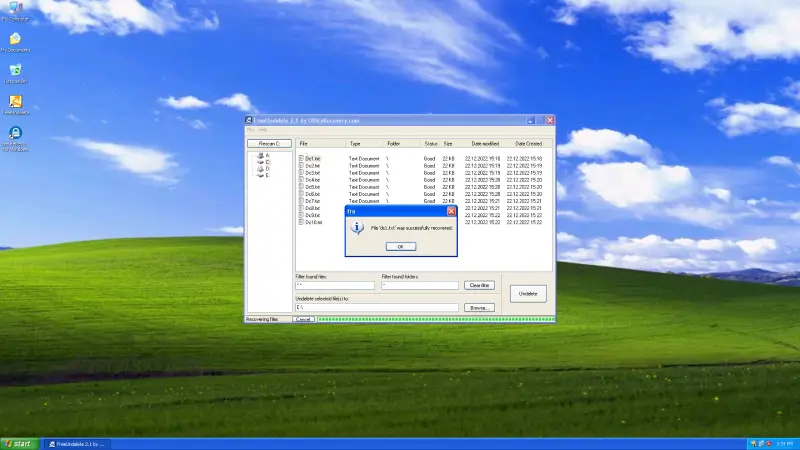Screen dimensions: 800x450
Task: Select the D: drive icon in tree
Action: [260, 168]
